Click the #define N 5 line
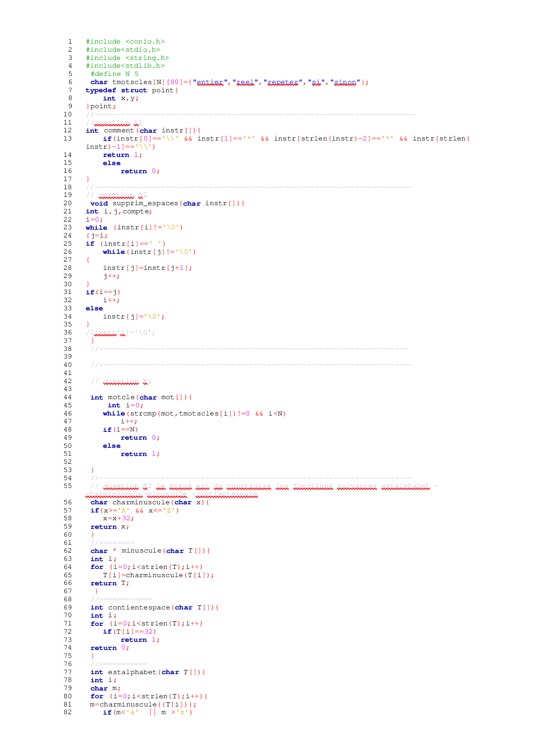The image size is (534, 756). click(x=115, y=74)
